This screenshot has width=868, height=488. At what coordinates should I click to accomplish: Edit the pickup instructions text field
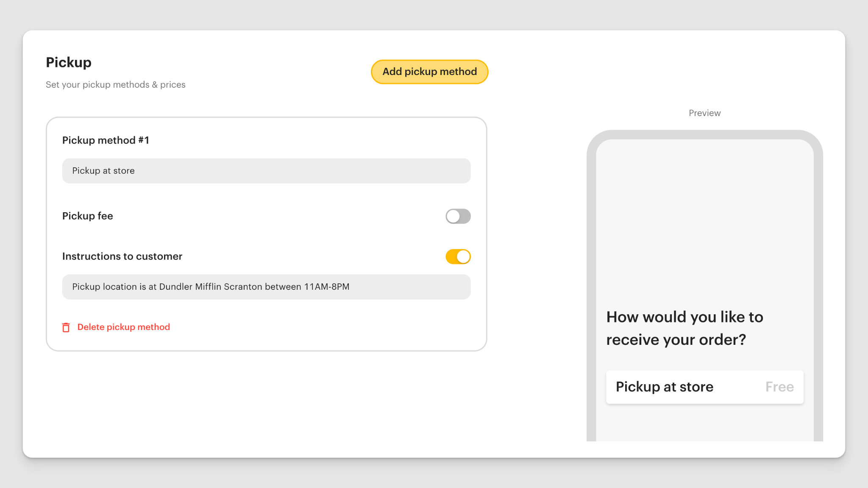pyautogui.click(x=266, y=287)
